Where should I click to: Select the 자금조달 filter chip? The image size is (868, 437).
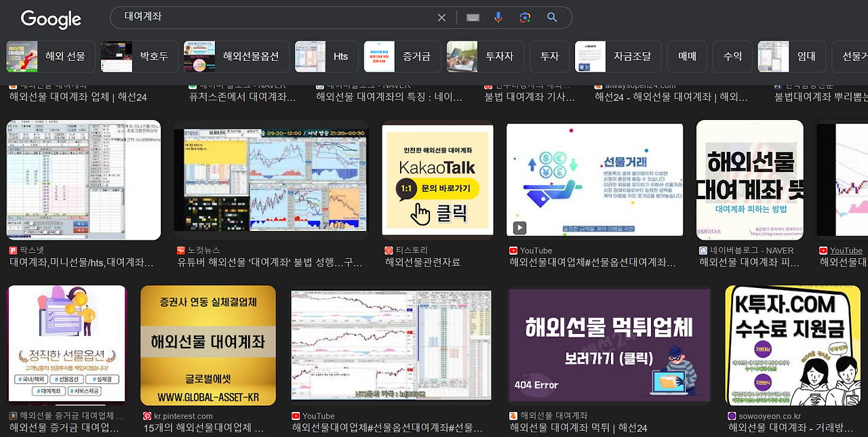618,56
